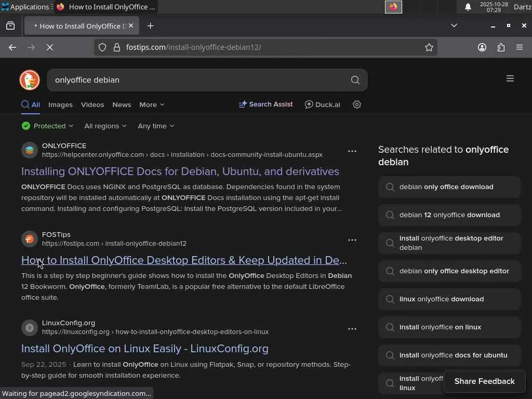The image size is (532, 399).
Task: Open Installing ONLYOFFICE Docs for Debian link
Action: [180, 171]
